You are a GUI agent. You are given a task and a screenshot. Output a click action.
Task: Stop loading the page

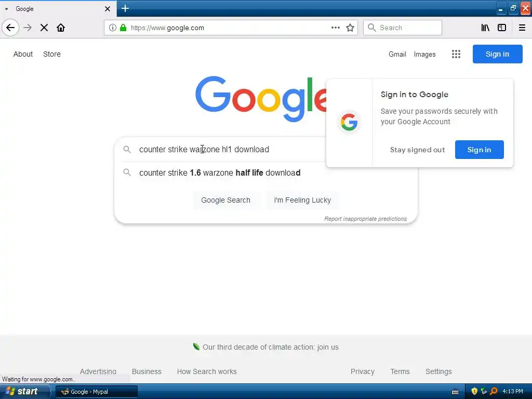pos(44,28)
